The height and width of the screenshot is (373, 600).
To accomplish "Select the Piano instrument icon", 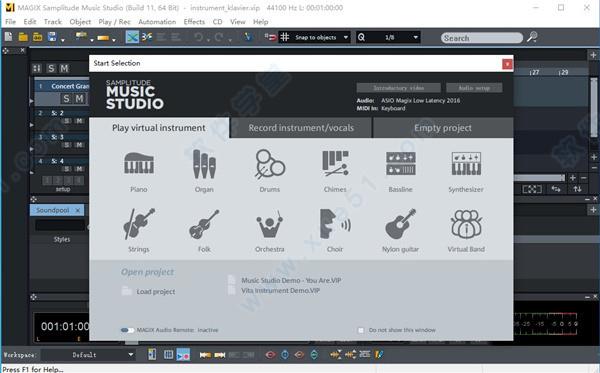I will (x=139, y=164).
